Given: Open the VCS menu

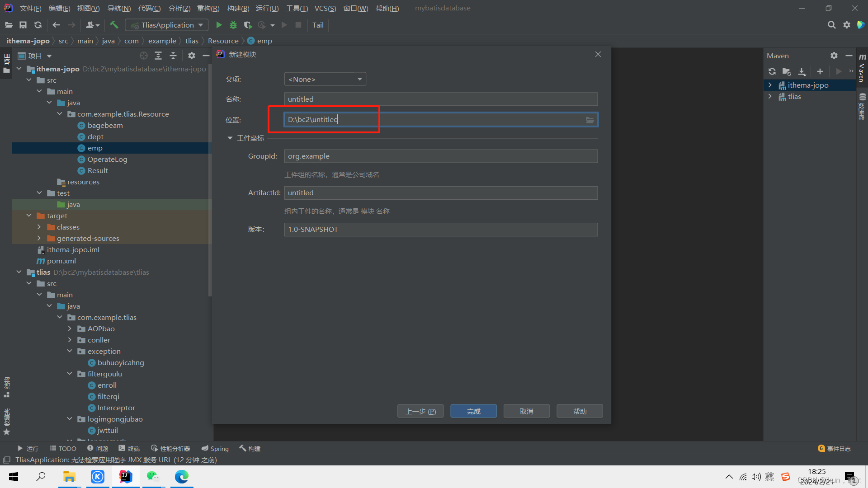Looking at the screenshot, I should [x=325, y=8].
